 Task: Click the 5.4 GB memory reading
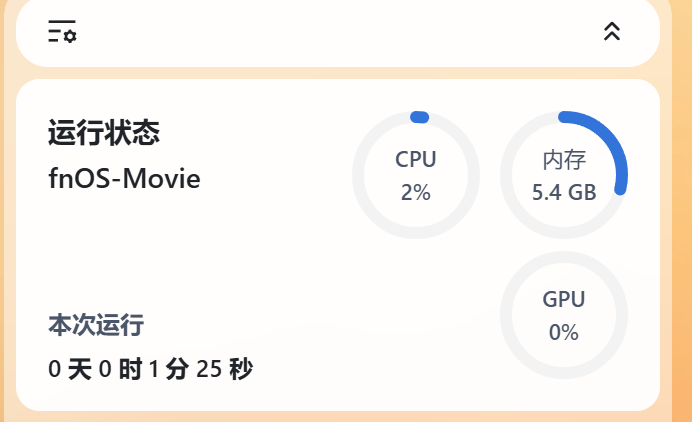coord(564,192)
